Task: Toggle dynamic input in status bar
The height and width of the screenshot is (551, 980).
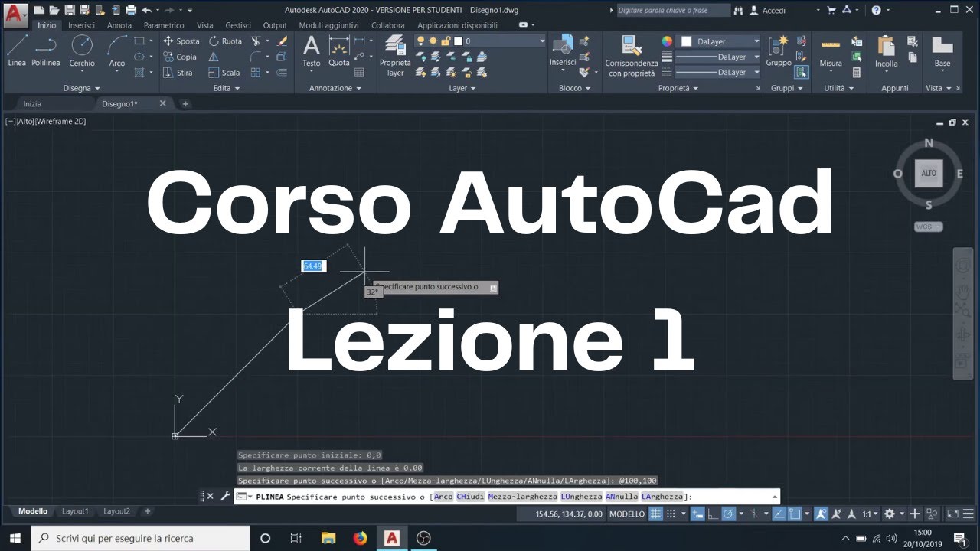Action: pyautogui.click(x=697, y=514)
